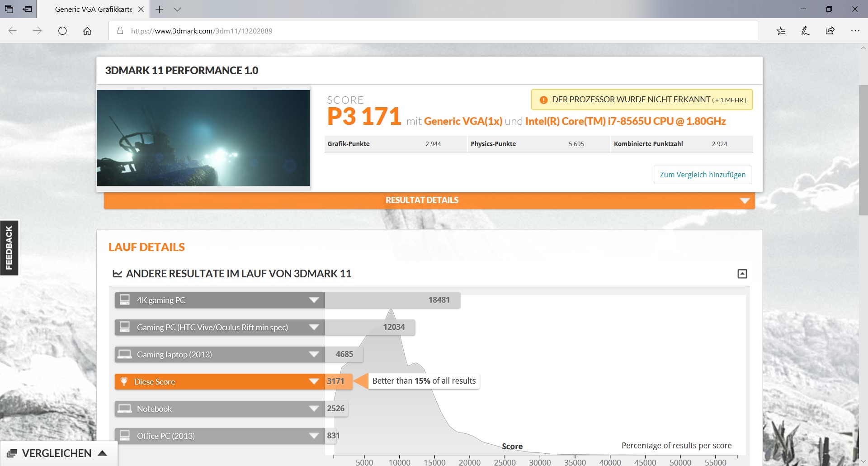Go to the home page via house icon
This screenshot has height=466, width=868.
(x=87, y=31)
